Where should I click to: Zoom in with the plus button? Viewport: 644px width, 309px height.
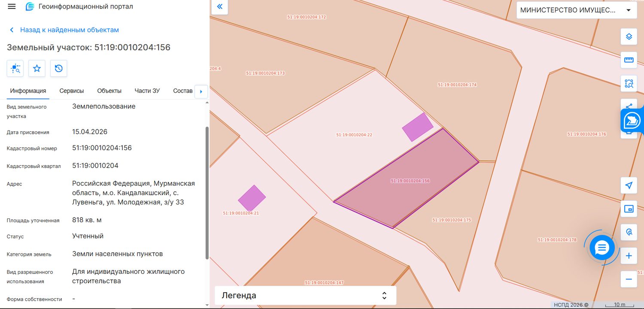(x=629, y=256)
